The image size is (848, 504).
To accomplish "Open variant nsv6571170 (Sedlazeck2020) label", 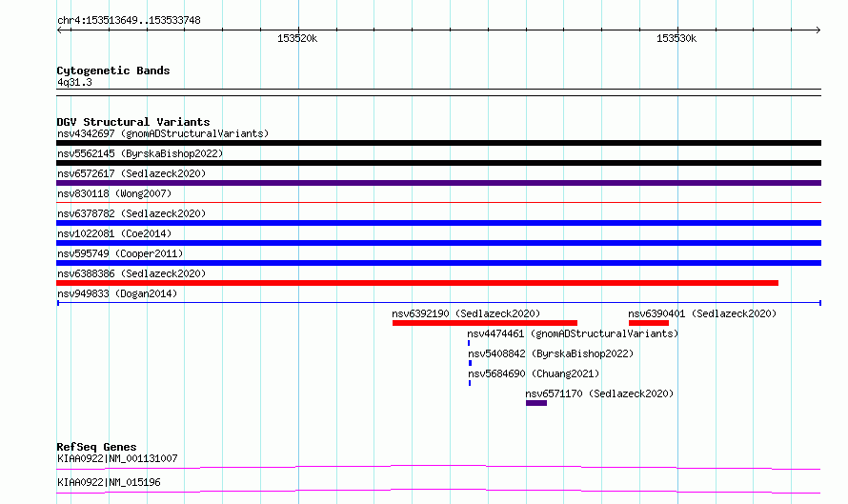I will tap(599, 393).
